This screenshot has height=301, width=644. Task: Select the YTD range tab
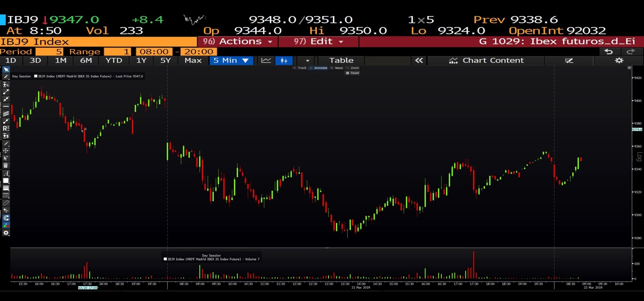click(114, 61)
